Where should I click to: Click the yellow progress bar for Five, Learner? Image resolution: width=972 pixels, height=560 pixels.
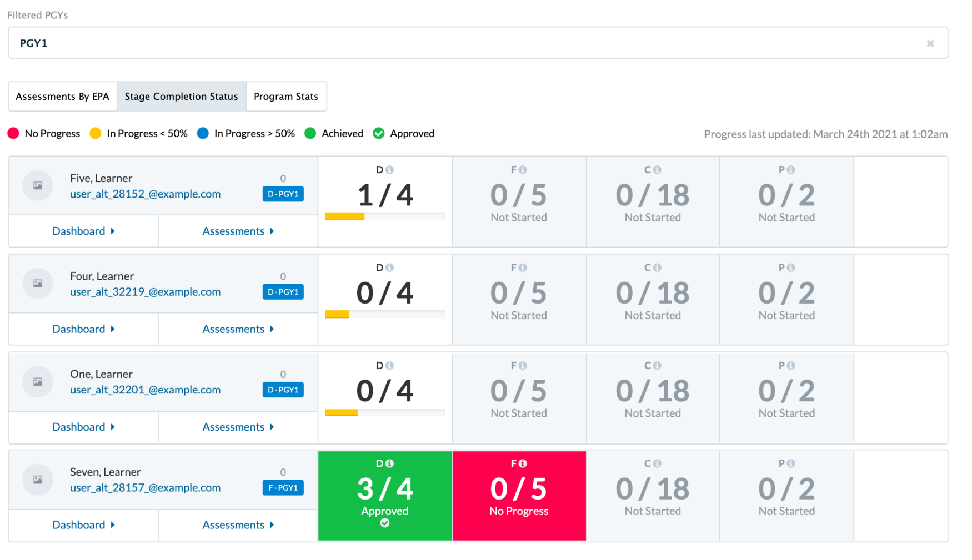click(345, 216)
